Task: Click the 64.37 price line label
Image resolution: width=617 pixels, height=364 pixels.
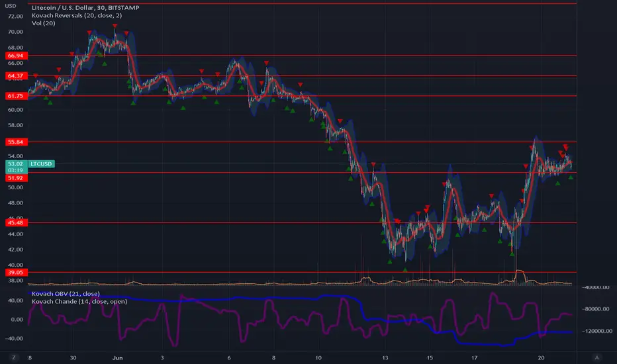Action: tap(16, 75)
